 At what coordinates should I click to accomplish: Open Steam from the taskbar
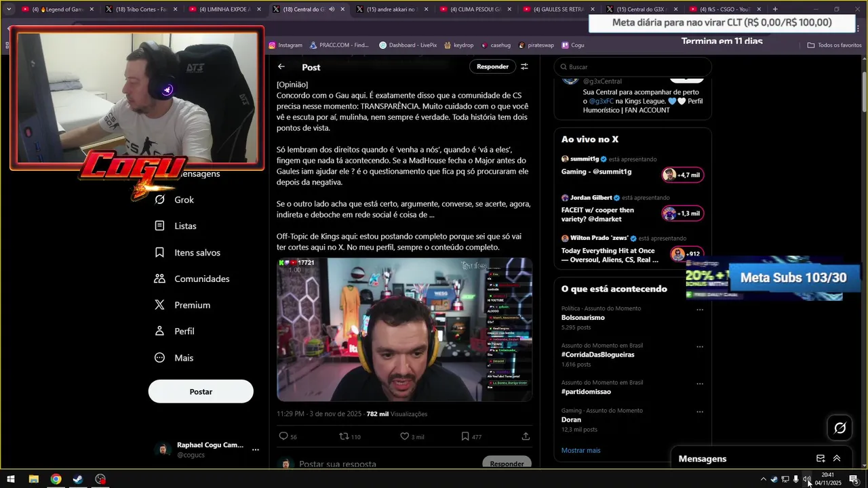78,479
